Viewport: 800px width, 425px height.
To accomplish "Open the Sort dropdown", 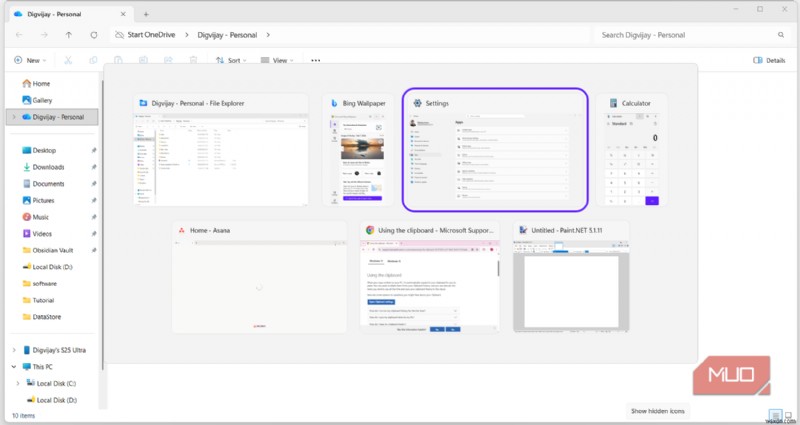I will [x=231, y=60].
